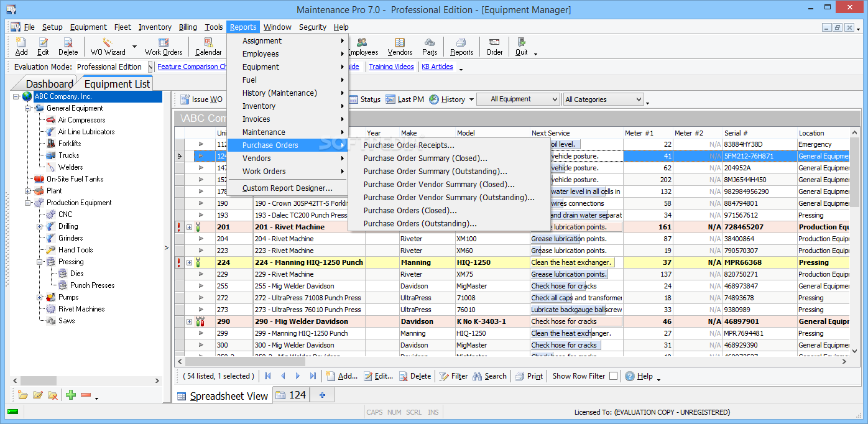
Task: Click the Print button in bottom bar
Action: tap(529, 376)
